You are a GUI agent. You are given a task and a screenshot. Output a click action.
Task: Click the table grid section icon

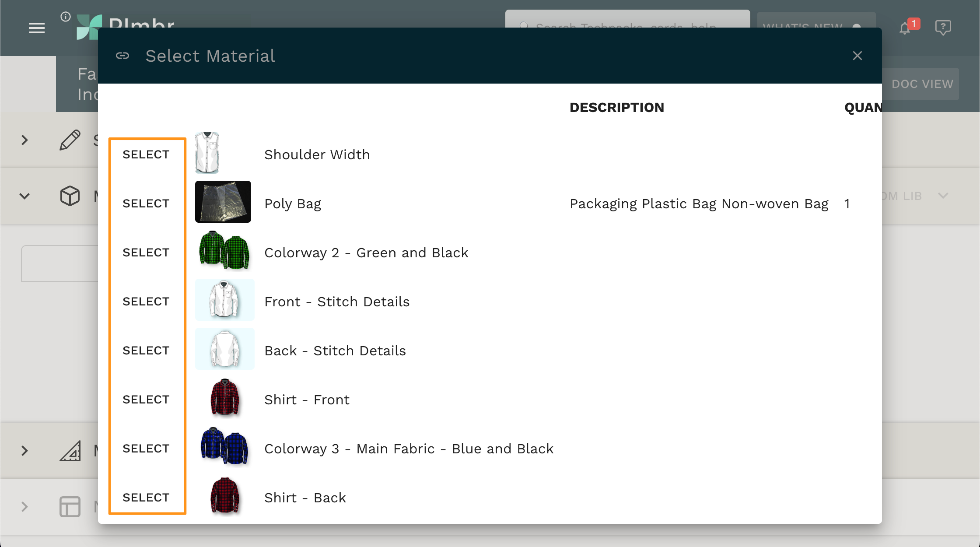tap(69, 507)
